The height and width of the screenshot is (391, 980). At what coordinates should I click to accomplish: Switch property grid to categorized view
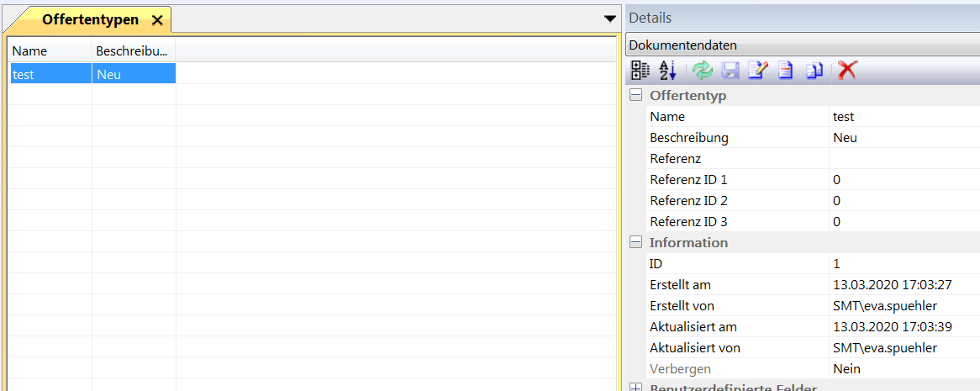(640, 71)
